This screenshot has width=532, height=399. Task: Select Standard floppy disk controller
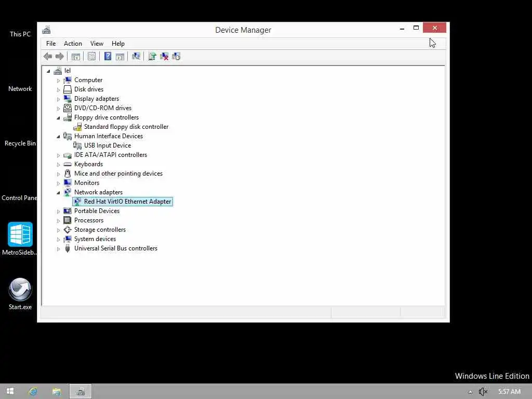point(126,127)
